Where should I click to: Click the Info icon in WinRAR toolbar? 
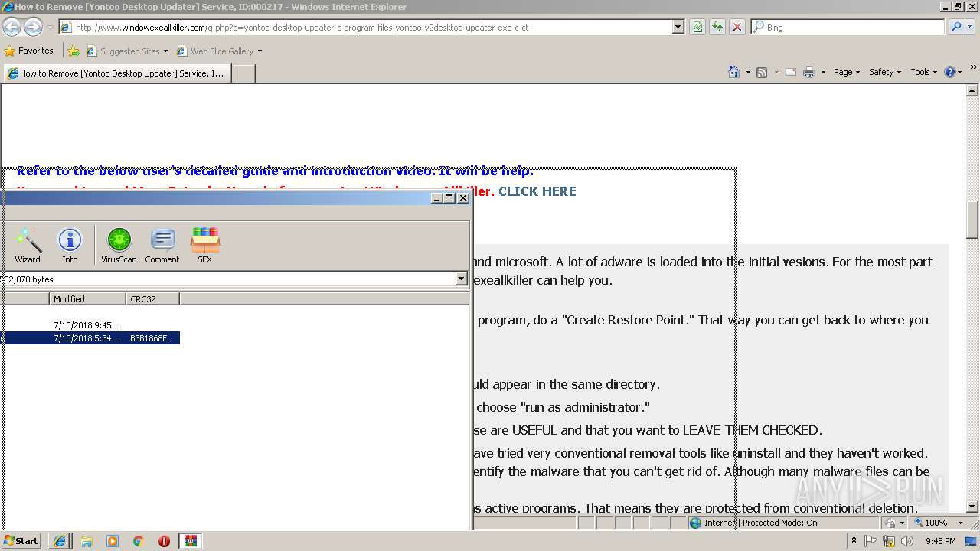click(x=70, y=246)
